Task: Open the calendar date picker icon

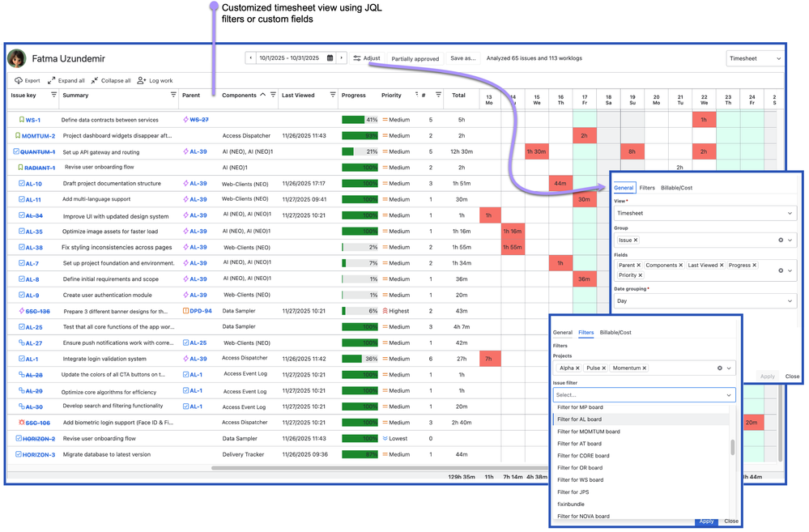Action: pos(330,58)
